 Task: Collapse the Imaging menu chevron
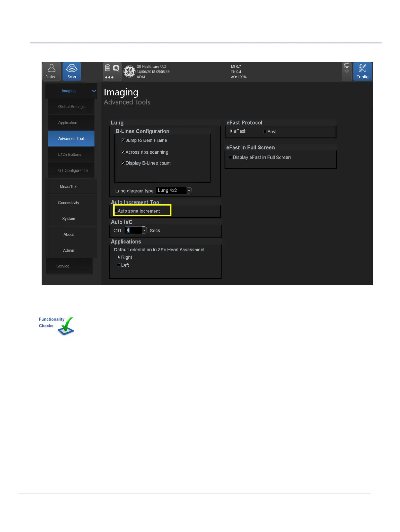coord(94,91)
